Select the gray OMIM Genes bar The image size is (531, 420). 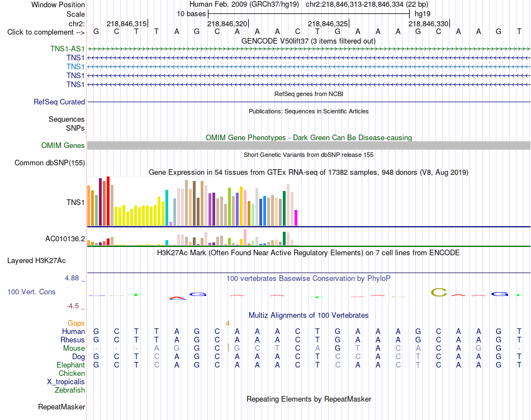(x=309, y=146)
